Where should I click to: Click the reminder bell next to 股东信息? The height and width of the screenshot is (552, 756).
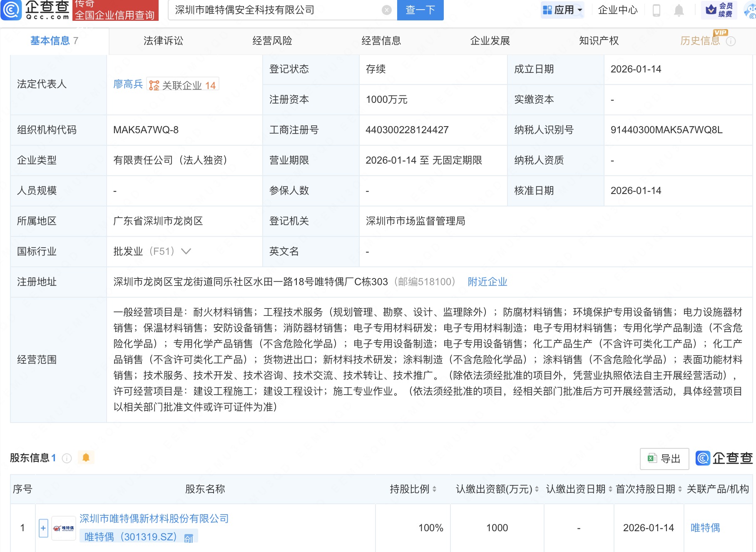point(86,457)
